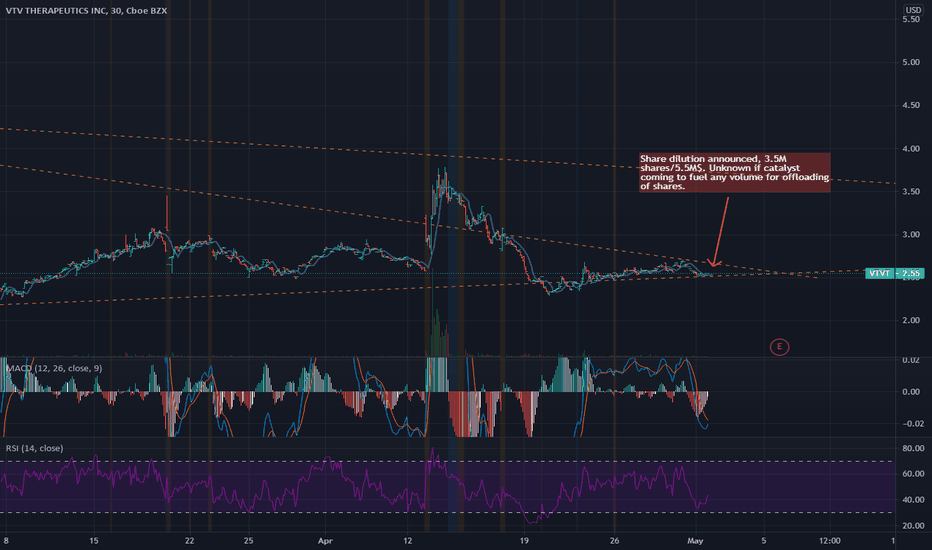Click the '8' date label on time axis

tap(6, 541)
